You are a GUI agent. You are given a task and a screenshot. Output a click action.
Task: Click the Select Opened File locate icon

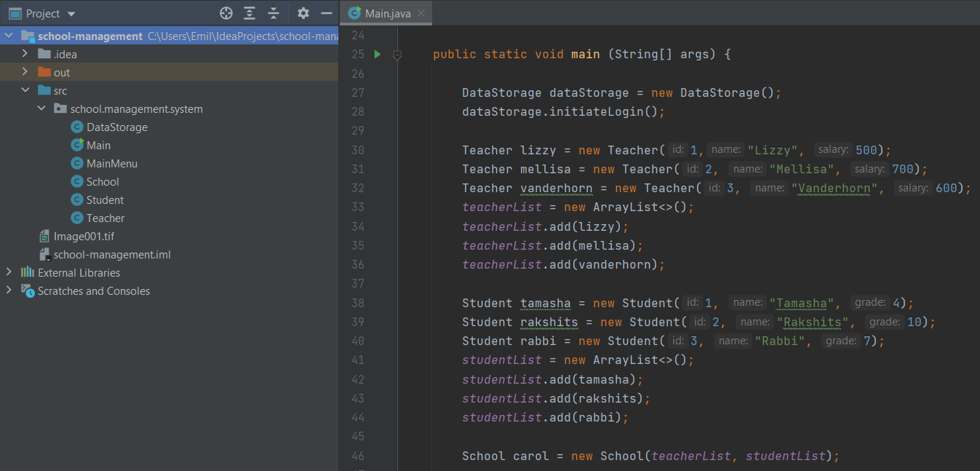[226, 13]
